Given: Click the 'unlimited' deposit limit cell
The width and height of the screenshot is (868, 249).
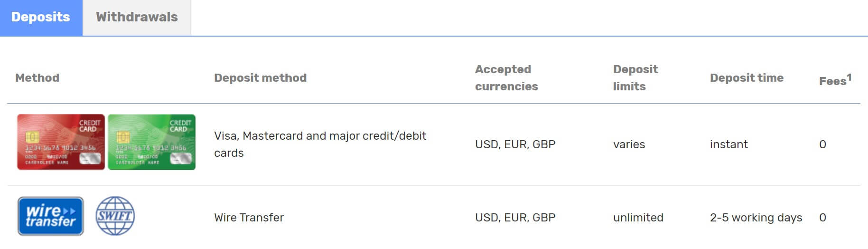Looking at the screenshot, I should 638,218.
